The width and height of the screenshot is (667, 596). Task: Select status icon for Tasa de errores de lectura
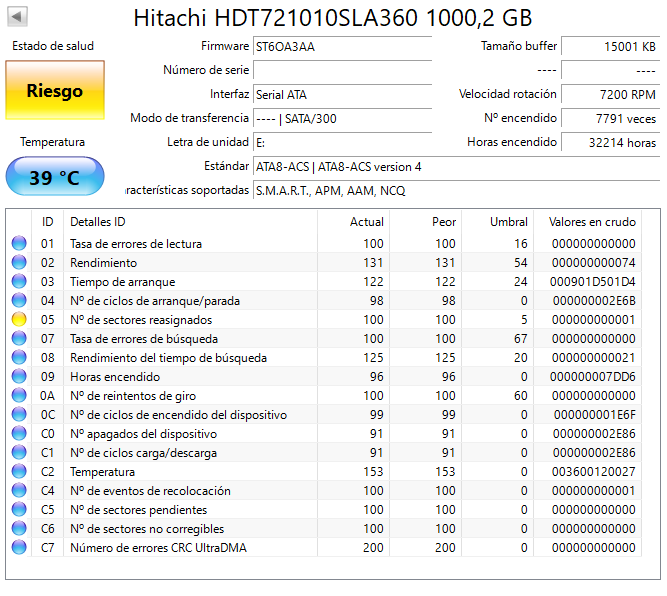19,243
